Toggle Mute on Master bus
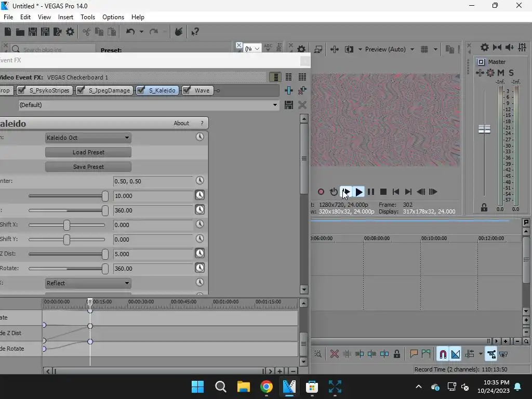 click(501, 73)
